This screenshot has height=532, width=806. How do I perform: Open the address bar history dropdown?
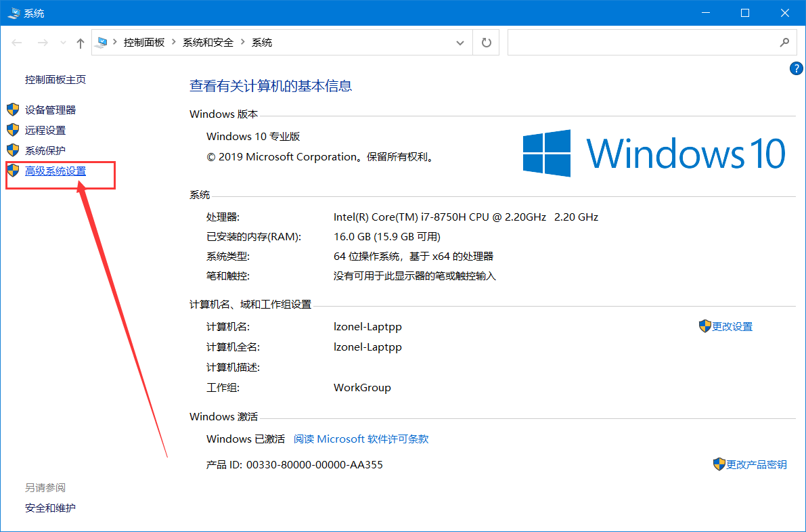tap(460, 43)
